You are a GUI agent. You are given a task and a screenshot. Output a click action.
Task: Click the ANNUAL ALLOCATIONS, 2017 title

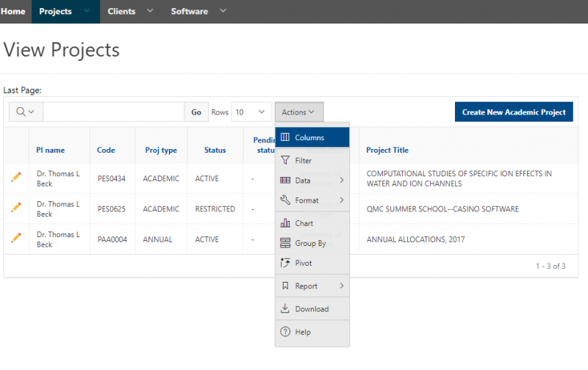pos(415,239)
